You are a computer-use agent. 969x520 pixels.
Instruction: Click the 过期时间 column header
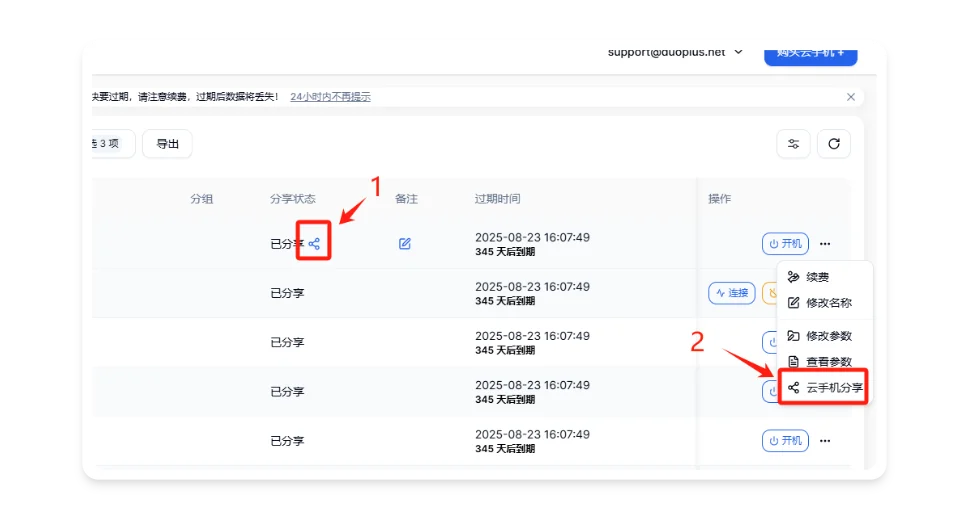point(497,199)
